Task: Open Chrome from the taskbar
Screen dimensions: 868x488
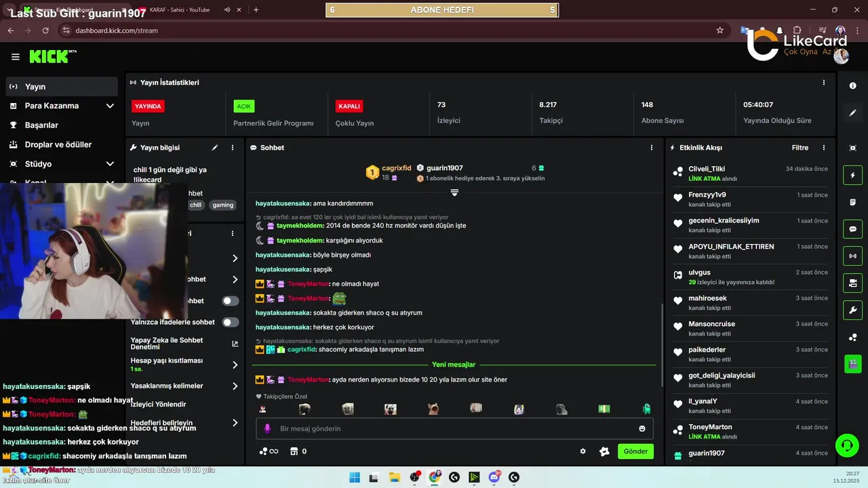Action: [435, 477]
